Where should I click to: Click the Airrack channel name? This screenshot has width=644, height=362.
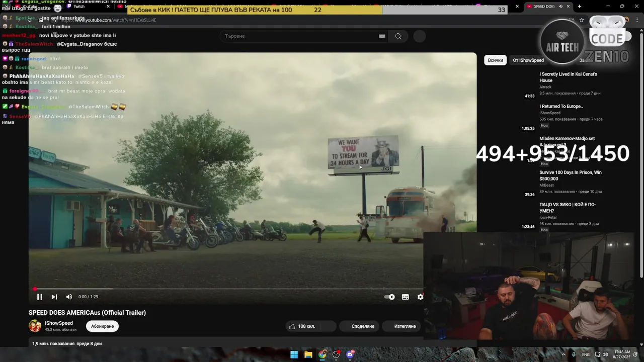click(545, 87)
